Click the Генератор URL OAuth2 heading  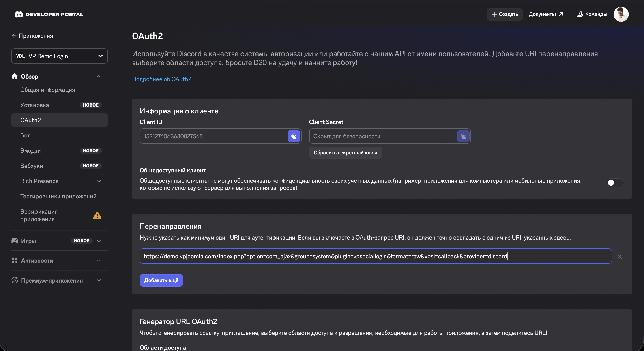pyautogui.click(x=178, y=321)
